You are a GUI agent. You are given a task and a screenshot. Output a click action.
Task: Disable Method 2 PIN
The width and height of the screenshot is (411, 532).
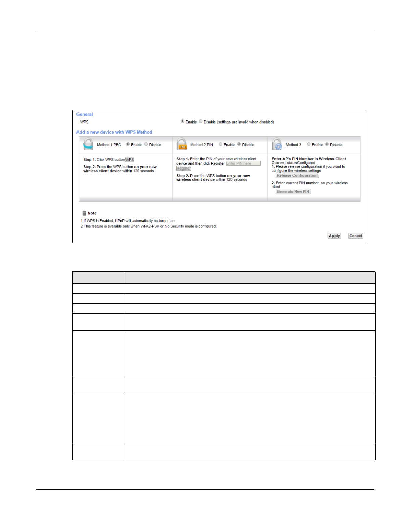coord(239,144)
